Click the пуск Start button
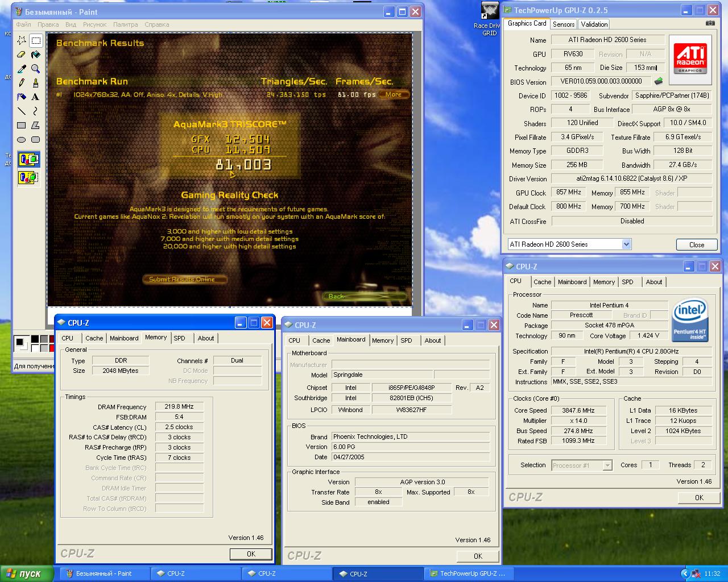Viewport: 728px width, 582px height. [x=27, y=573]
